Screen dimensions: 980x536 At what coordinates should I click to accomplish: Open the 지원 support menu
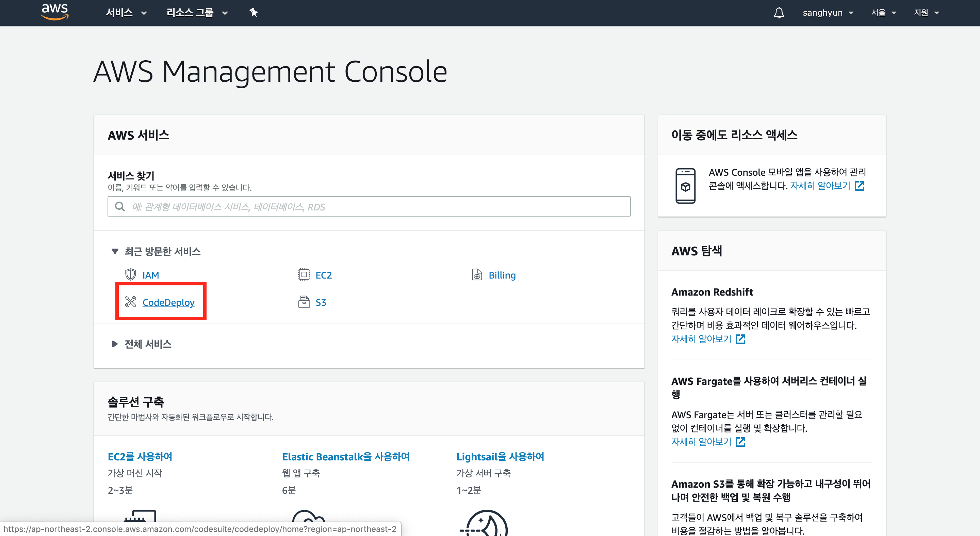pyautogui.click(x=926, y=13)
